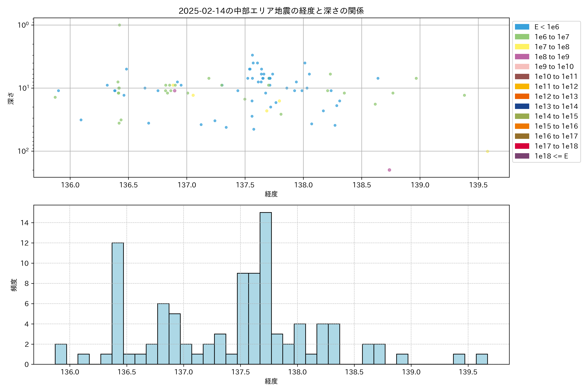Click the red '1e17 to 1e18' legend swatch
588x392 pixels.
[522, 146]
